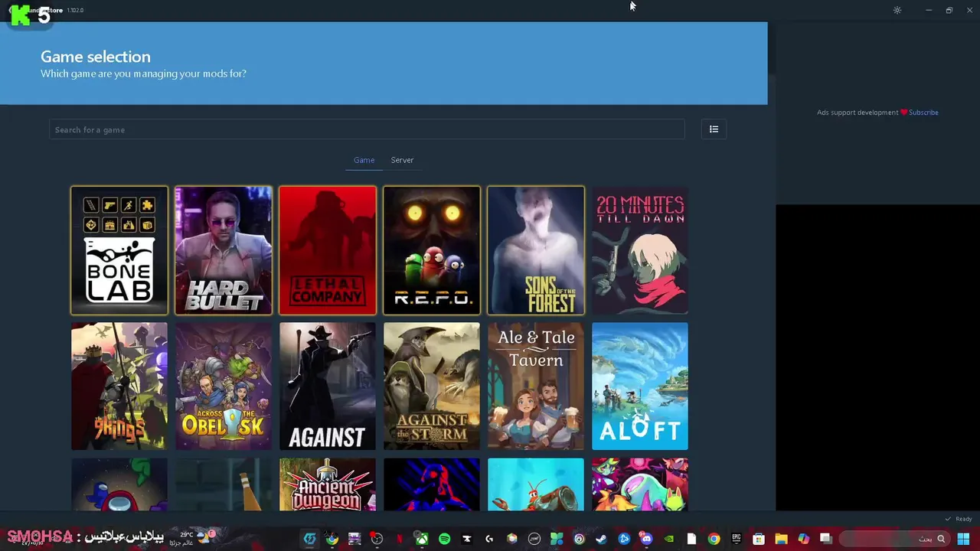Image resolution: width=980 pixels, height=551 pixels.
Task: Open Epic Games Launcher from taskbar
Action: (x=737, y=539)
